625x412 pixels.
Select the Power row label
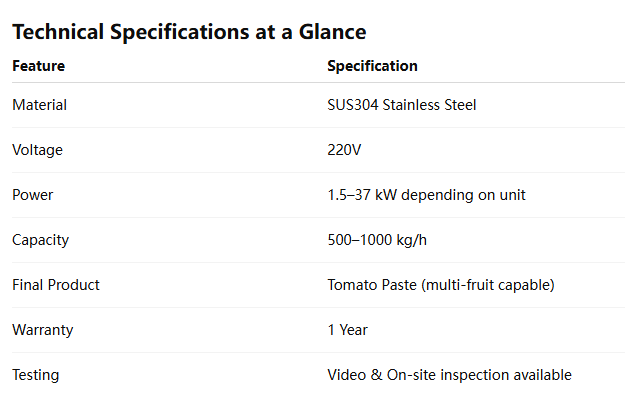[x=33, y=195]
